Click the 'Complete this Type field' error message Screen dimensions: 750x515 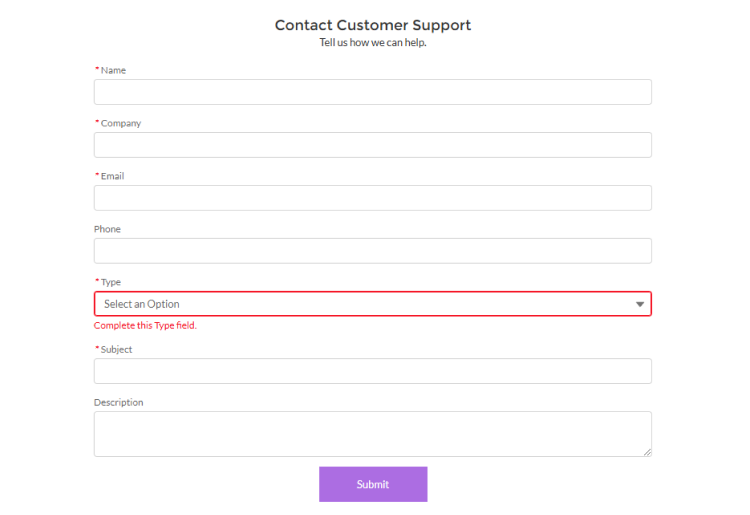tap(145, 325)
